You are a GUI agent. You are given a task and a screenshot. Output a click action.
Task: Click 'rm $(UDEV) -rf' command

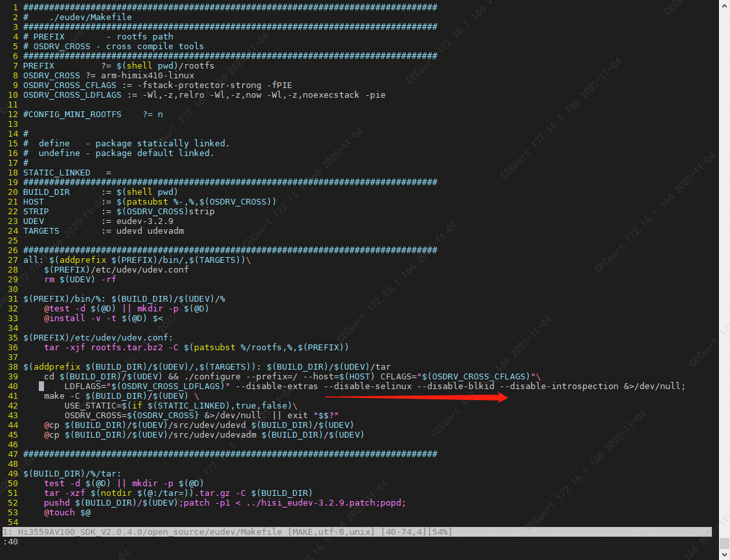coord(80,280)
